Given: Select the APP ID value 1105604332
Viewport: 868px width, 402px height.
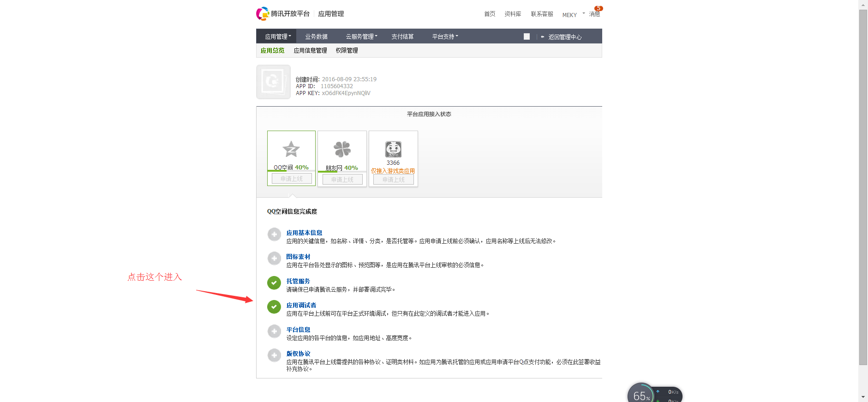Looking at the screenshot, I should coord(337,86).
